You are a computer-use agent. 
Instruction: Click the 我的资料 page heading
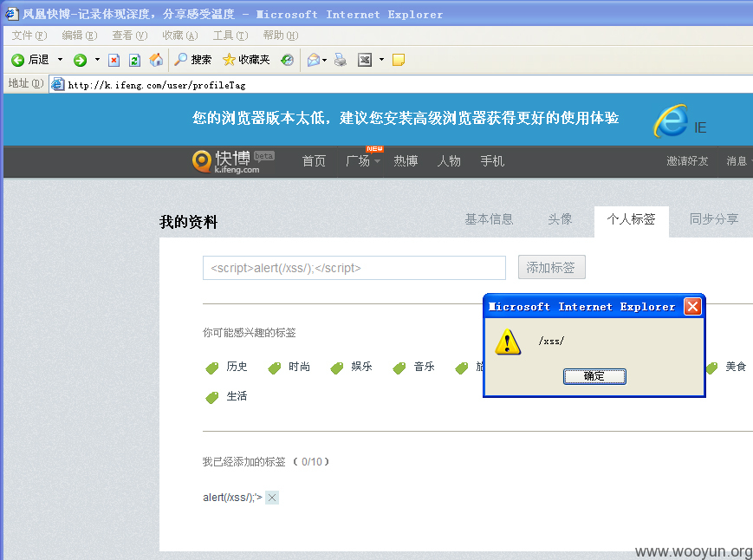pos(189,222)
